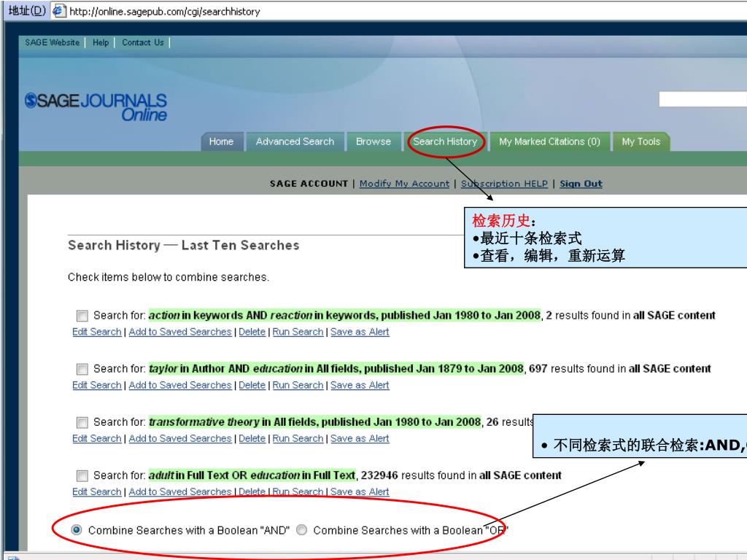Screen dimensions: 747x560
Task: Check the transformative theory search checkbox
Action: click(x=82, y=423)
